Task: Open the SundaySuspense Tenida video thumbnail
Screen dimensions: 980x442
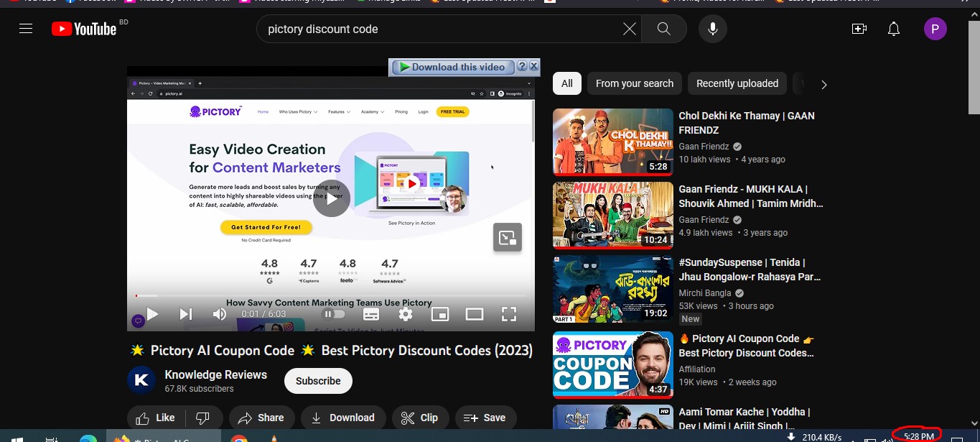Action: pos(613,288)
